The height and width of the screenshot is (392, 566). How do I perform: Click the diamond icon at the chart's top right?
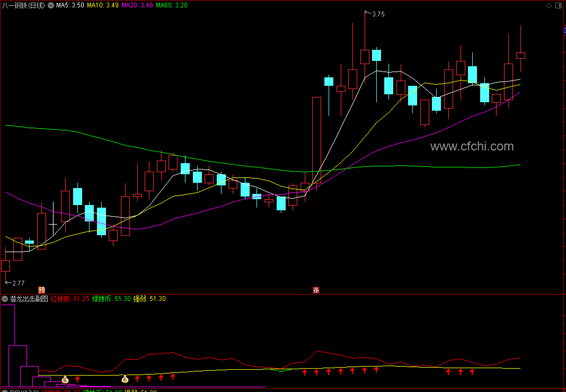549,5
